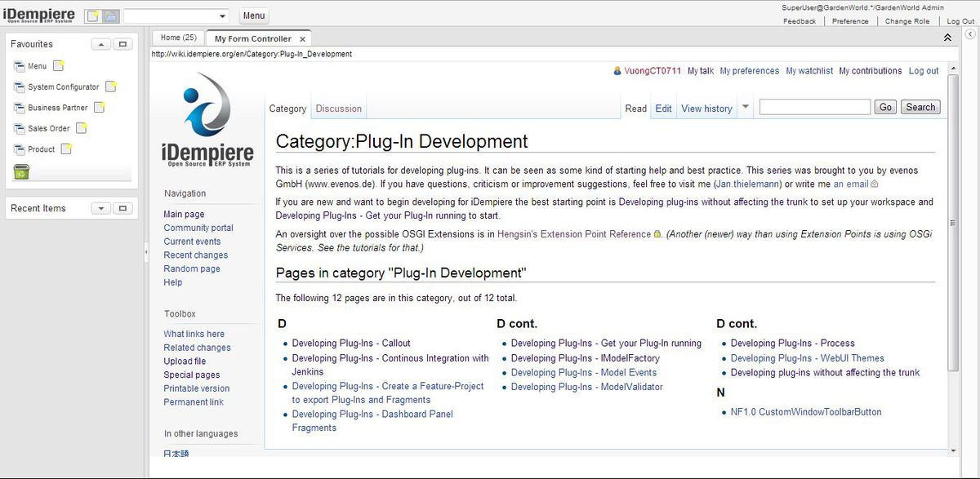Click the new record icon beside Business Partner
Screen dimensions: 980x479
[99, 107]
